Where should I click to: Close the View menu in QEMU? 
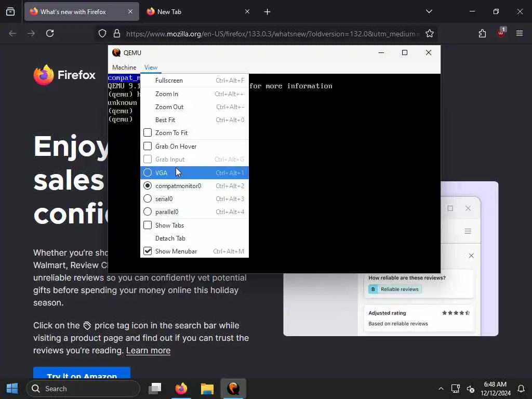[151, 67]
